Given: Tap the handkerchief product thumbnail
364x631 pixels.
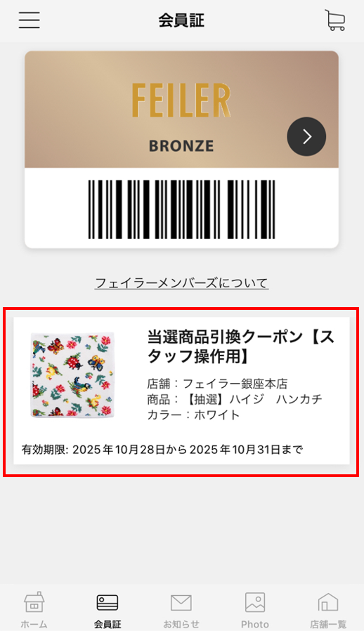Looking at the screenshot, I should tap(72, 375).
